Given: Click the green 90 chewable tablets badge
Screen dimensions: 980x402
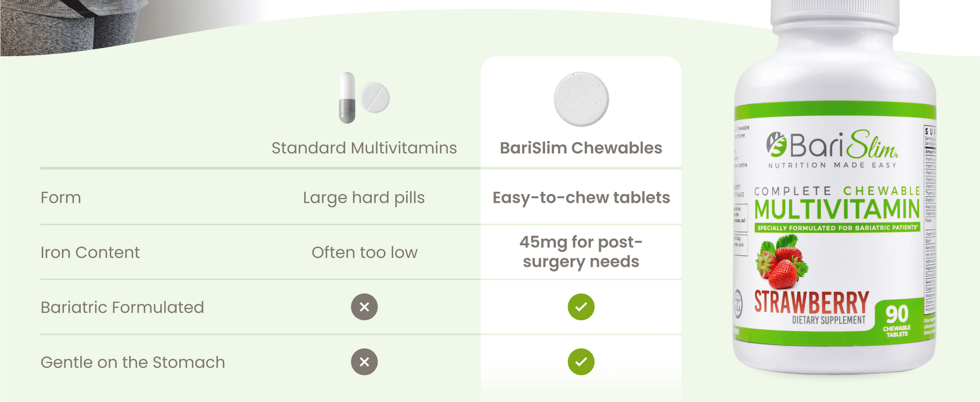Looking at the screenshot, I should pyautogui.click(x=897, y=320).
